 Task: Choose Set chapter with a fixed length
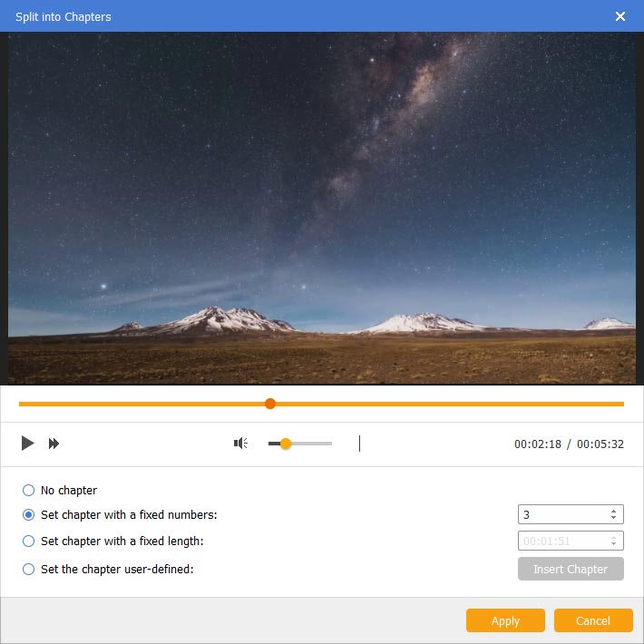coord(29,542)
